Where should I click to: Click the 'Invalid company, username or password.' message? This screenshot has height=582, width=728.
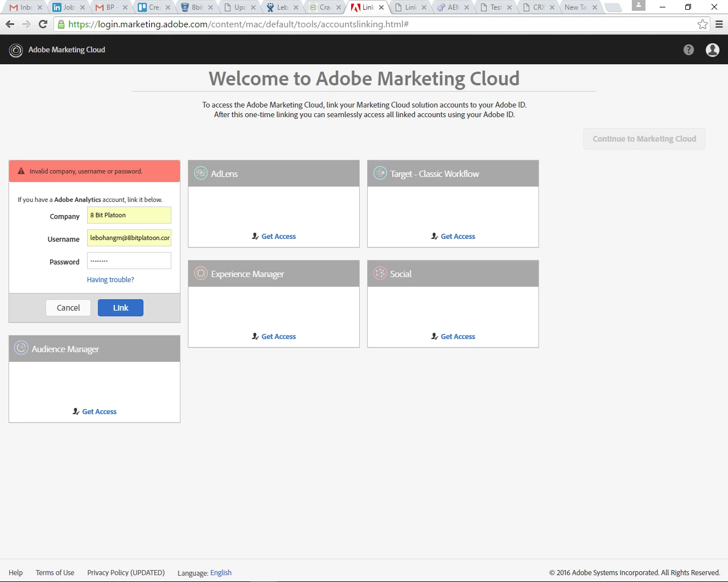[86, 171]
